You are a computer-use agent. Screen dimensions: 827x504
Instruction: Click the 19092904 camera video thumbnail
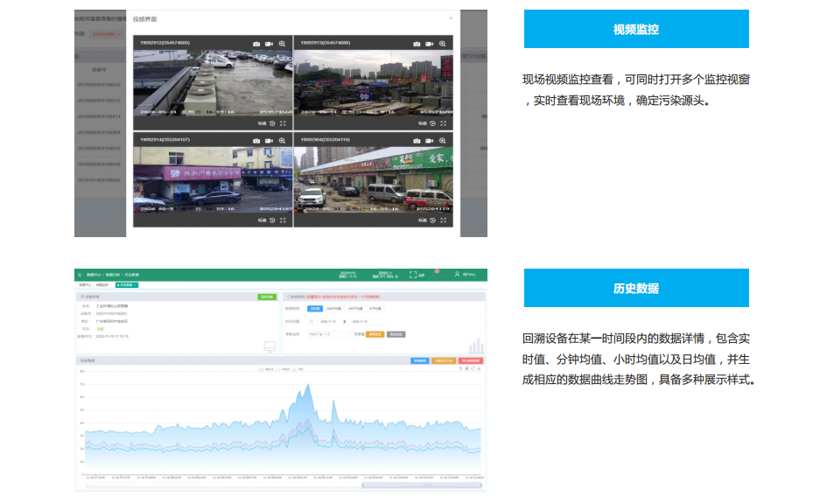click(374, 179)
